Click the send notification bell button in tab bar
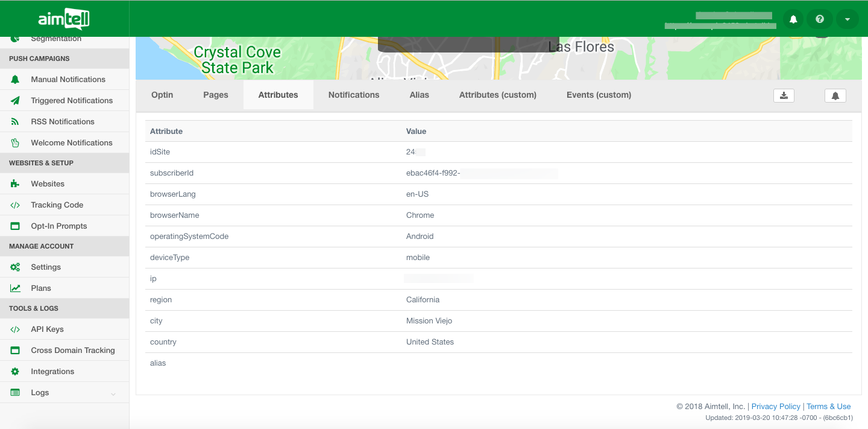Screen dimensions: 868x429 click(835, 95)
